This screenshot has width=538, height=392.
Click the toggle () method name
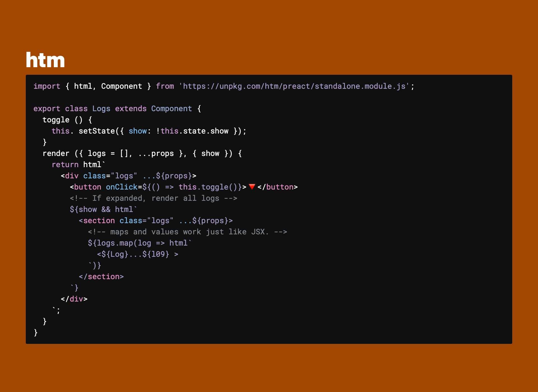pos(56,120)
